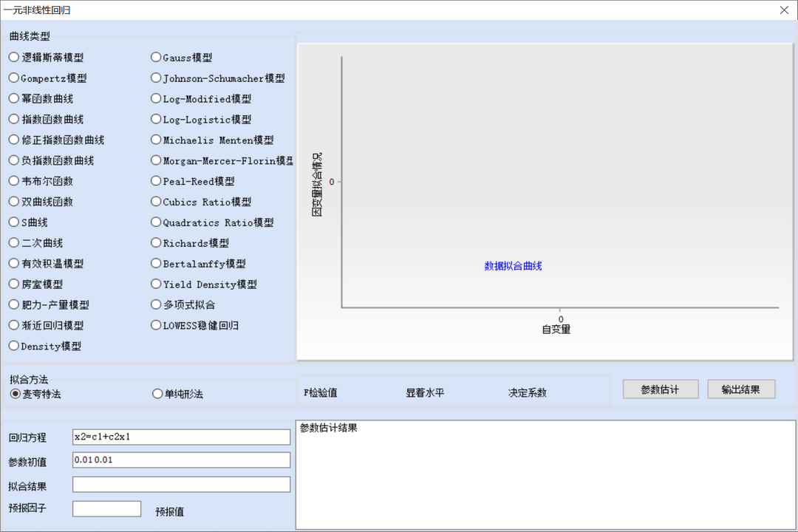Choose the 二次曲线 option
This screenshot has width=798, height=532.
[13, 242]
